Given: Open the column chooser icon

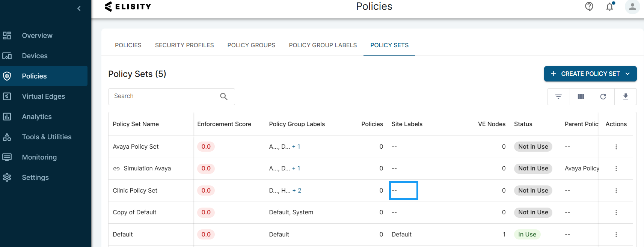Looking at the screenshot, I should coord(581,96).
